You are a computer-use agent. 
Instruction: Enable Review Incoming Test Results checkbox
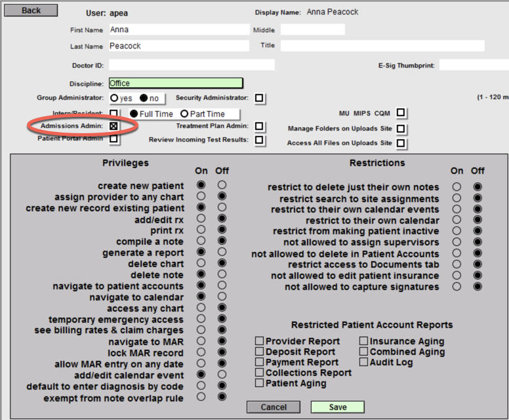click(260, 140)
